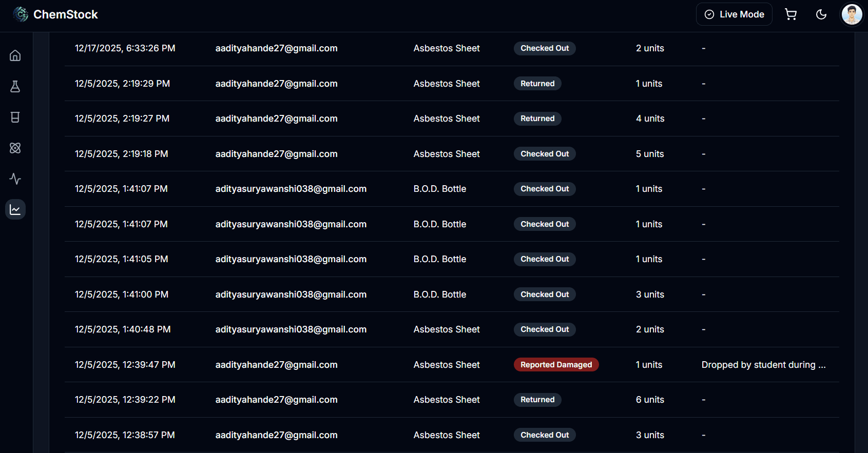Click the timestamp 12/17/2025, 6:33:26 PM

[x=125, y=48]
